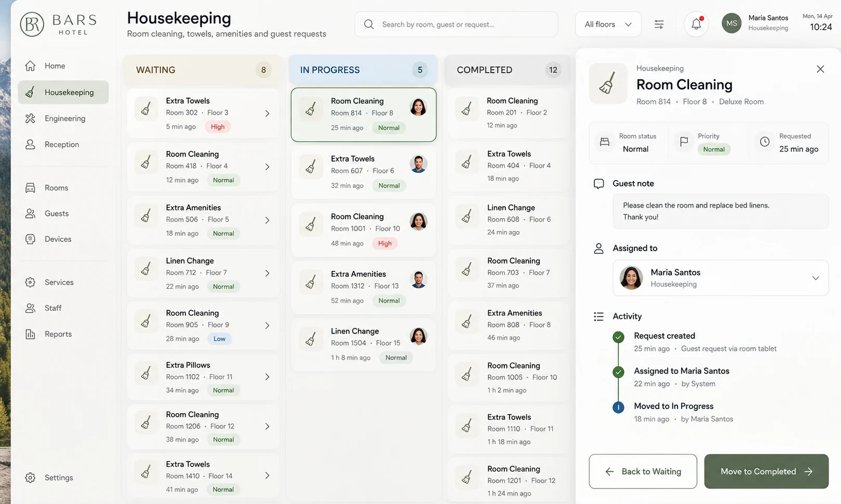Click the MS user avatar

coord(731,23)
